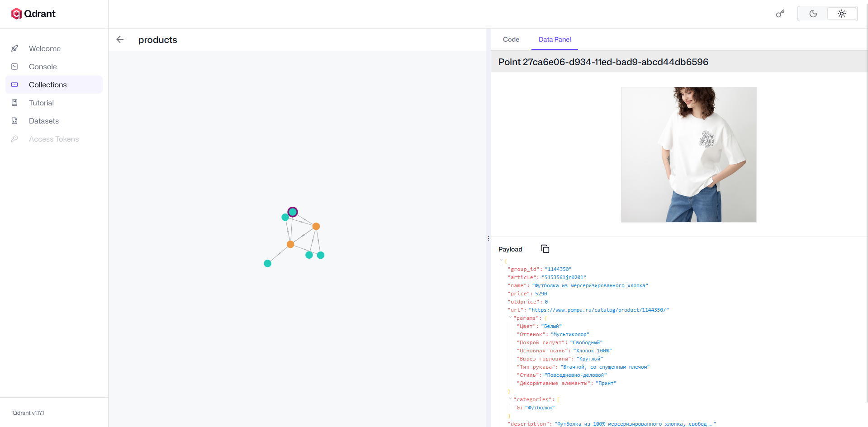Screen dimensions: 868x427
Task: Go to Collections in sidebar
Action: click(54, 85)
